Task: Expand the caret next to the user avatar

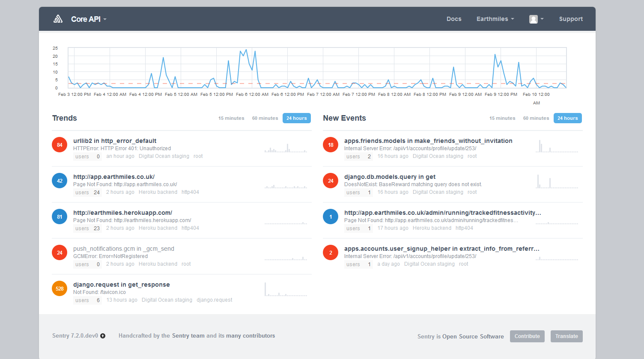Action: (x=542, y=19)
